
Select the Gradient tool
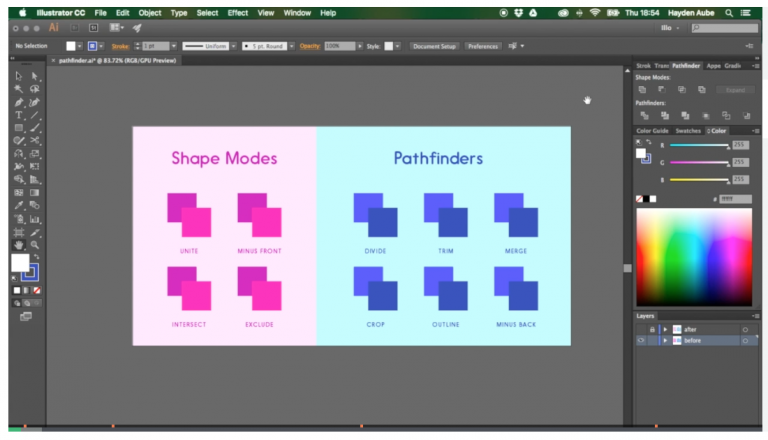[34, 193]
